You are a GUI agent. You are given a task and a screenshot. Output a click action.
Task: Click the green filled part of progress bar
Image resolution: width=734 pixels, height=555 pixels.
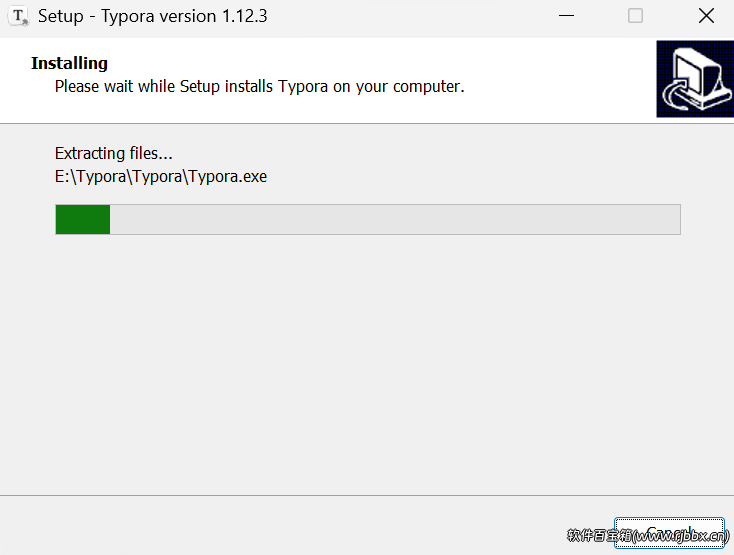(x=83, y=219)
